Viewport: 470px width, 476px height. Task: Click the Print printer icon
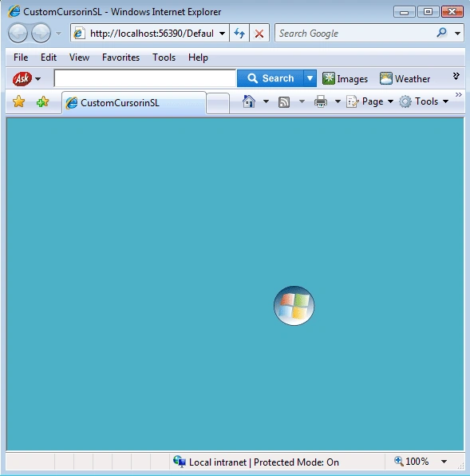coord(321,101)
